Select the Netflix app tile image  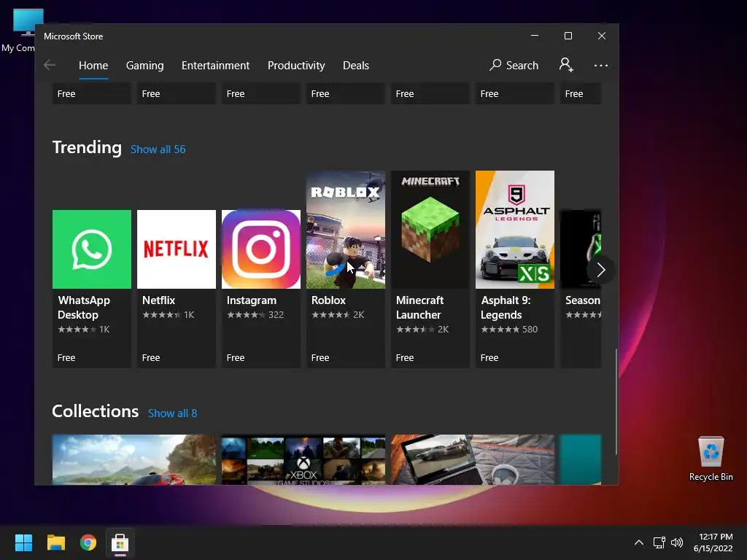[x=177, y=249]
